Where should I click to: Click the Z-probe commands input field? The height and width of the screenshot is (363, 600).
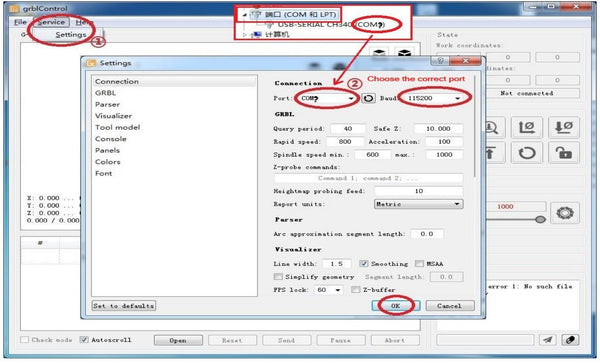pos(368,178)
